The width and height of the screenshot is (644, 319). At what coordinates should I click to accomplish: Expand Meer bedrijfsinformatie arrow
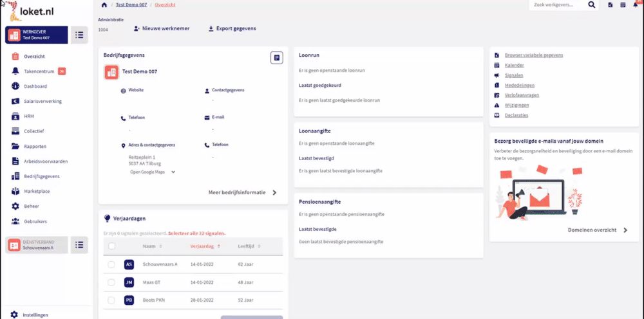[274, 192]
